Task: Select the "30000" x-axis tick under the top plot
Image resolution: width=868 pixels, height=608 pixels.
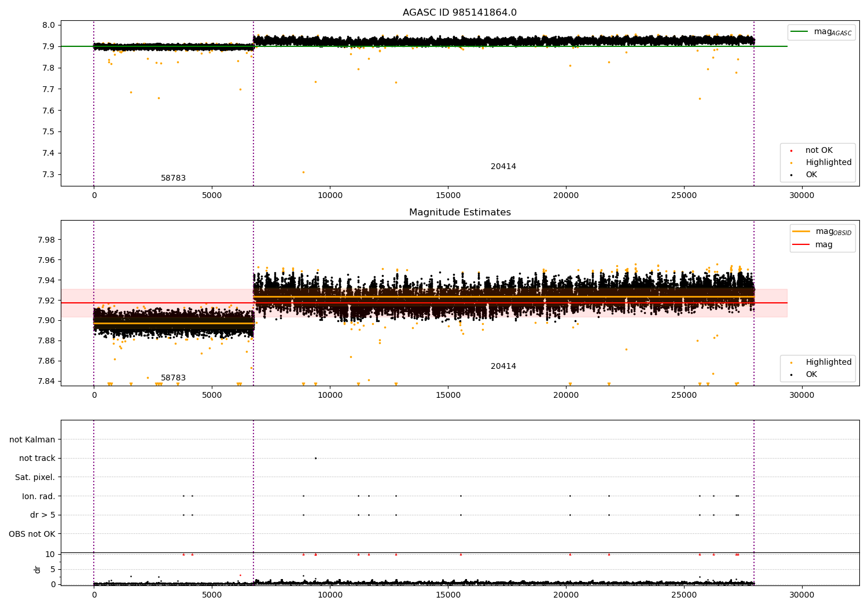Action: coord(802,196)
